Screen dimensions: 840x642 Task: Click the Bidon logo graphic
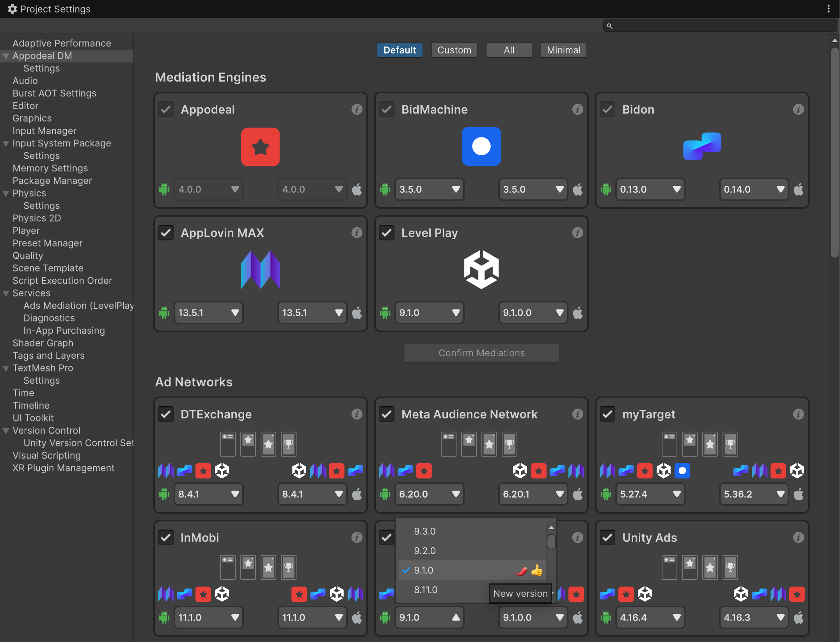[702, 146]
